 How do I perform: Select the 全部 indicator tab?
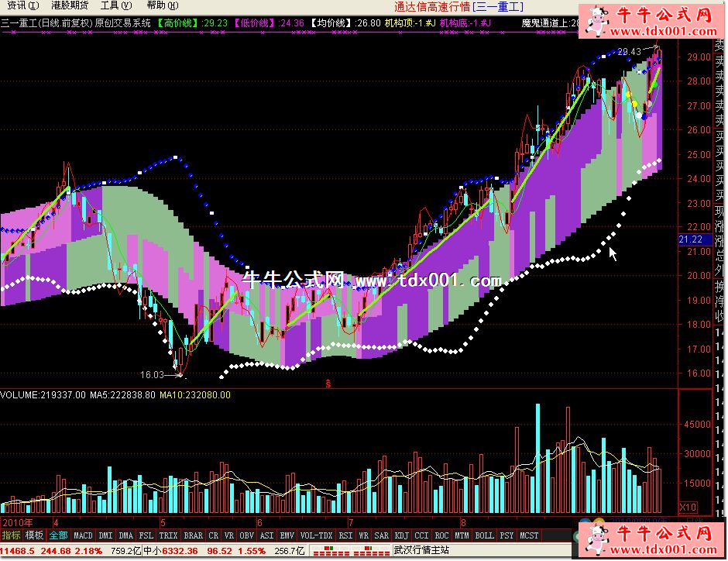tap(59, 535)
